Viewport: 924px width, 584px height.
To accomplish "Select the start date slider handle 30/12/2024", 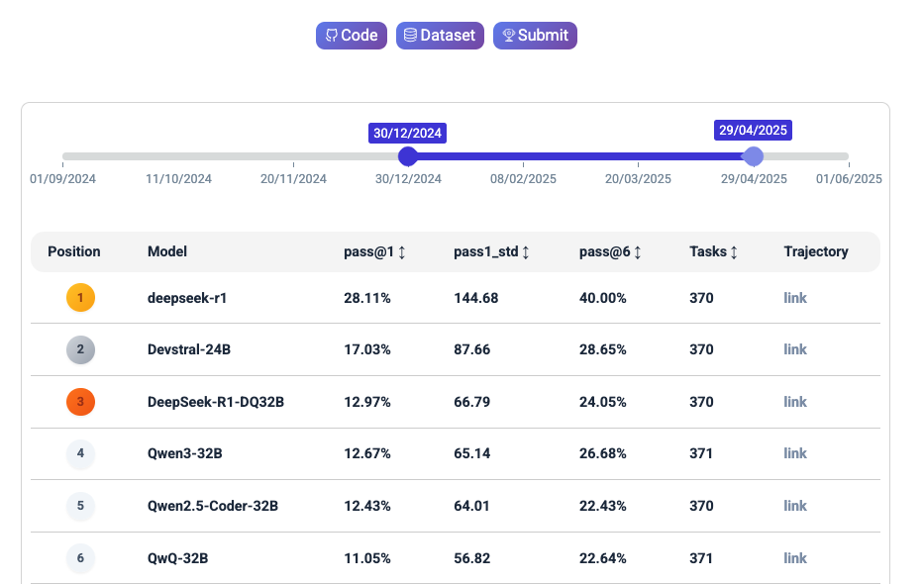I will tap(408, 156).
